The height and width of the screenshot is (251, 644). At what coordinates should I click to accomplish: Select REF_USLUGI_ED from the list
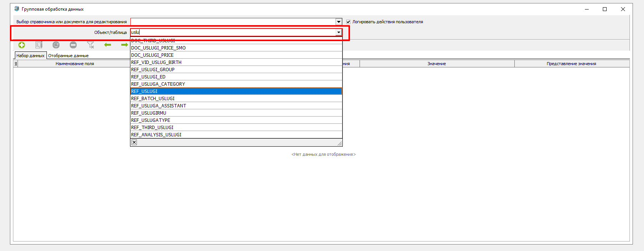pos(236,77)
